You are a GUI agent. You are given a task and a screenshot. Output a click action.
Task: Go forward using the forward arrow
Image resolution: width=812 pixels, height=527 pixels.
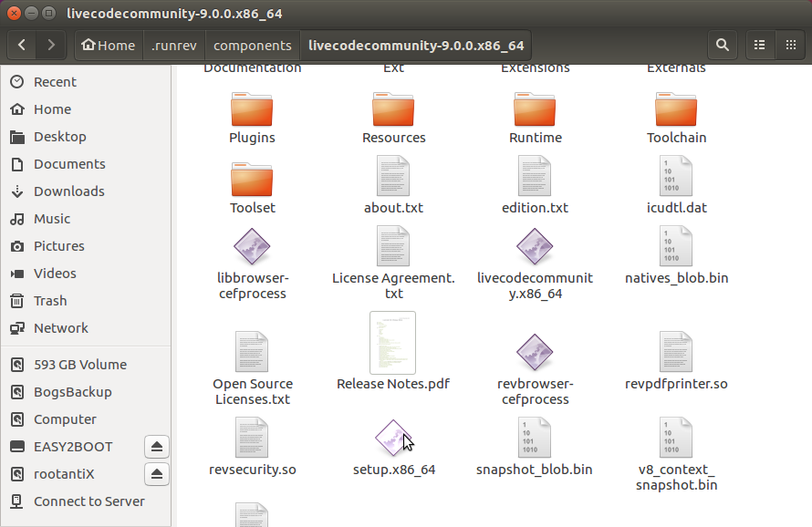point(51,46)
